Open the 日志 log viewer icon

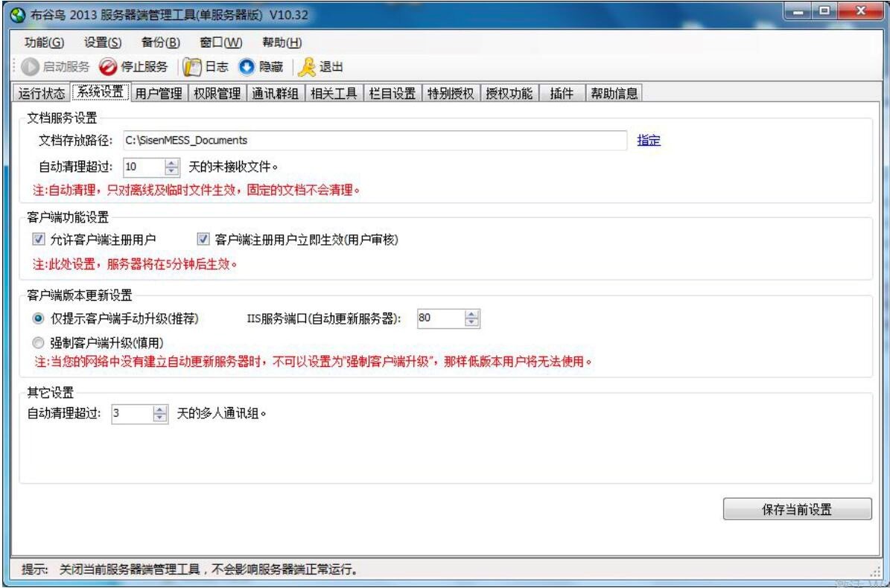point(192,67)
